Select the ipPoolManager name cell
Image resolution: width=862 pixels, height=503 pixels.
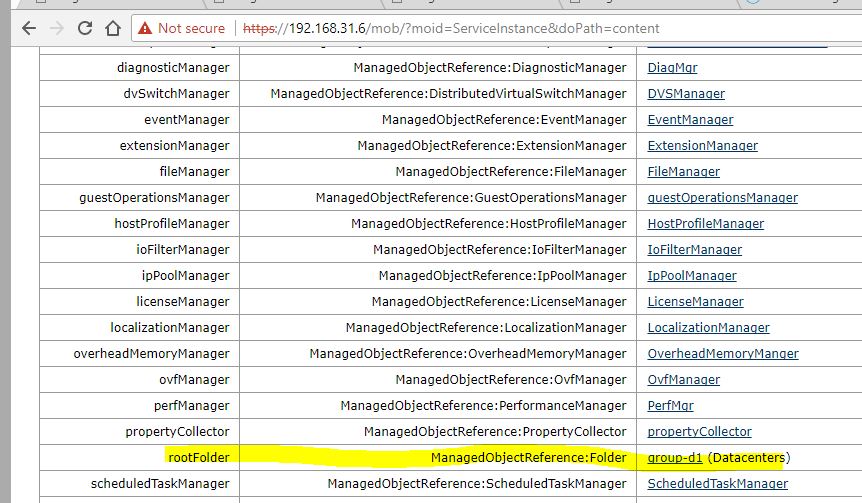pyautogui.click(x=140, y=275)
